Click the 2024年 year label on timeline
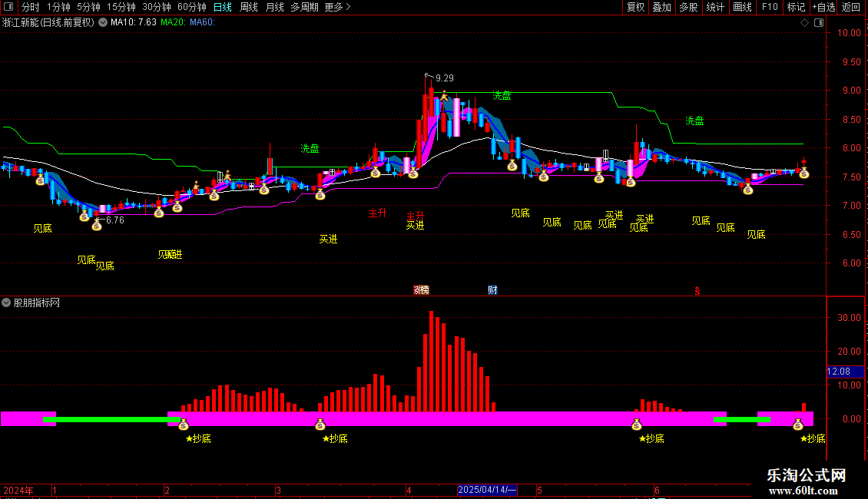868x499 pixels. click(x=18, y=490)
